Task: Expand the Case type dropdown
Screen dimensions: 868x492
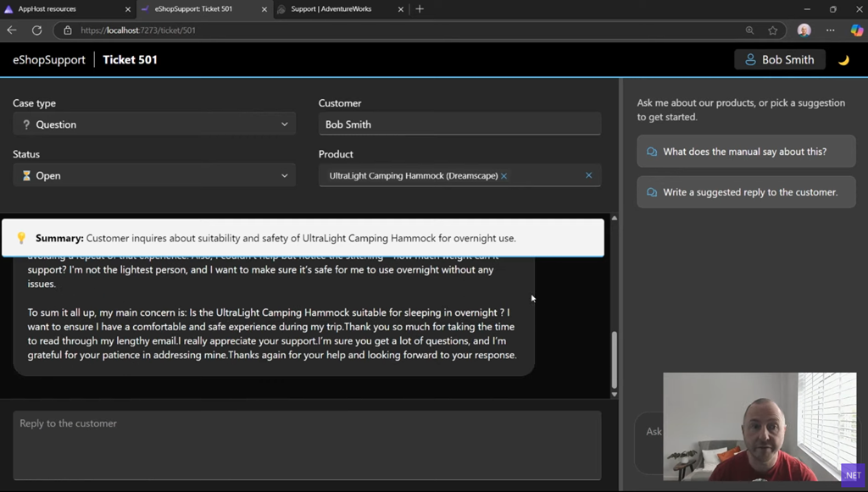Action: [x=154, y=124]
